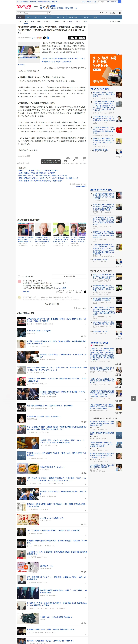
Task: Click the 260 comment count bubble icon
Action: (34, 38)
